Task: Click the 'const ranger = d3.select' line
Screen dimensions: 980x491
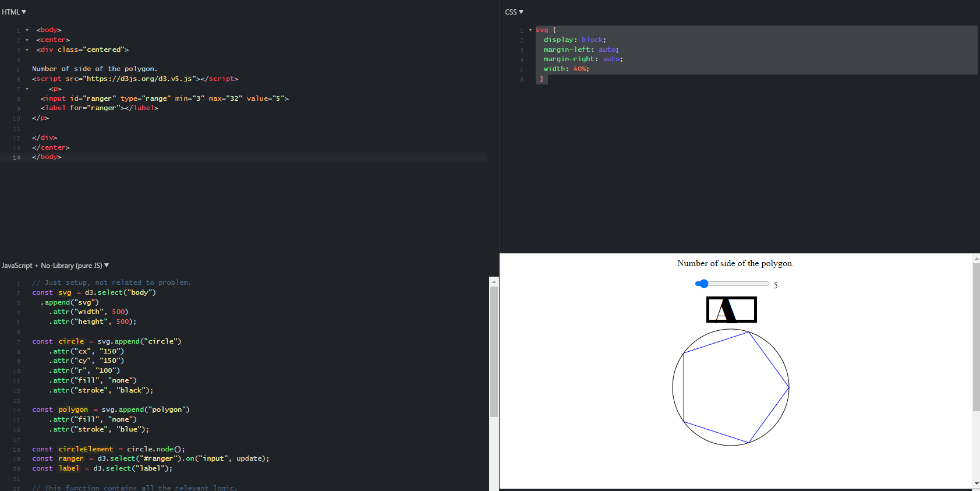Action: pos(151,458)
